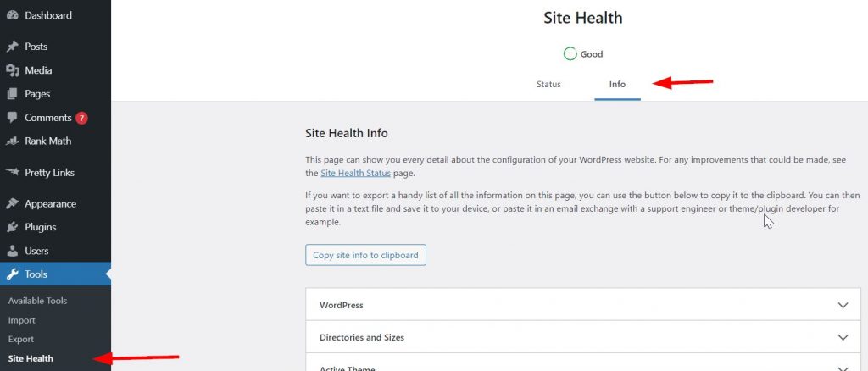Click the Tools wrench icon
This screenshot has height=371, width=868.
pyautogui.click(x=12, y=274)
